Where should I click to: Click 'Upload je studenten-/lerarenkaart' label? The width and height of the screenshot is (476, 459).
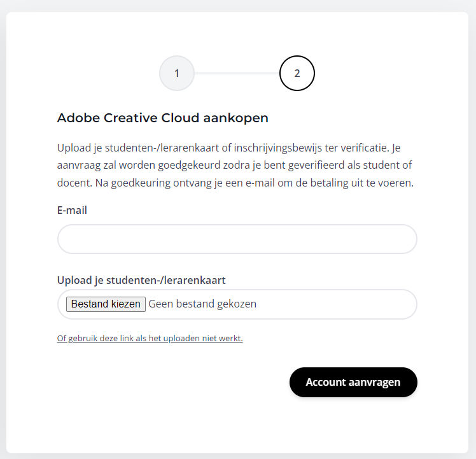point(141,280)
